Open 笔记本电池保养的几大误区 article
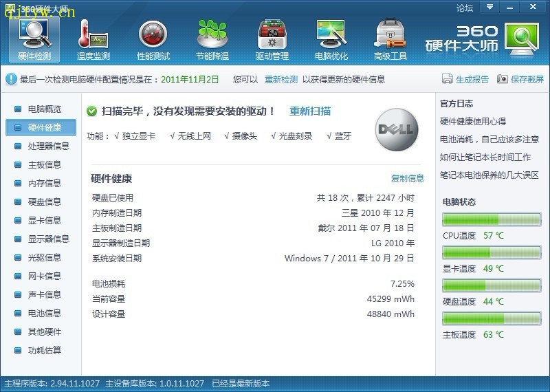This screenshot has height=392, width=550. [x=489, y=175]
